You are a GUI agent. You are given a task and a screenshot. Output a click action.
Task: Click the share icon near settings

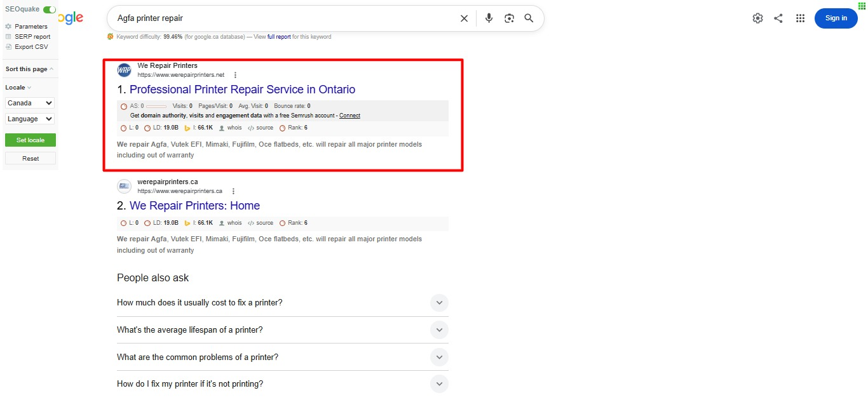[778, 18]
